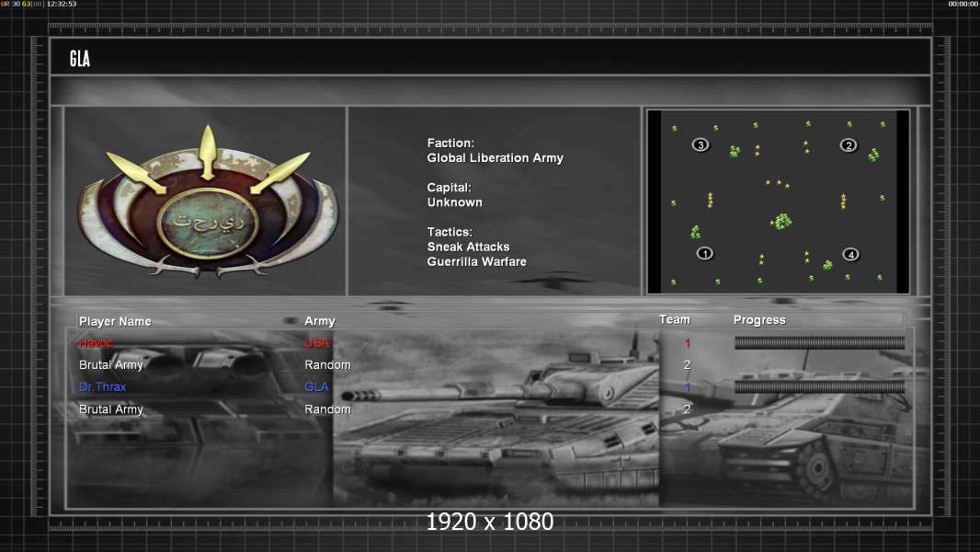The width and height of the screenshot is (980, 552).
Task: Click Havoc's team number "1"
Action: 688,342
